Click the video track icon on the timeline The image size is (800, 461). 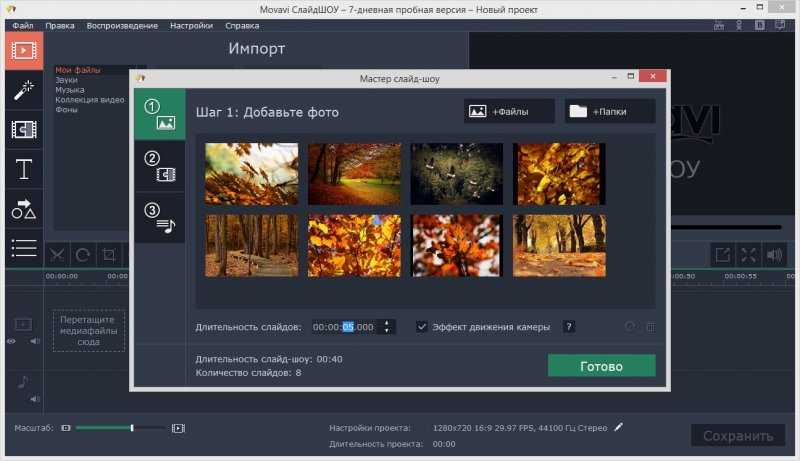pyautogui.click(x=23, y=324)
